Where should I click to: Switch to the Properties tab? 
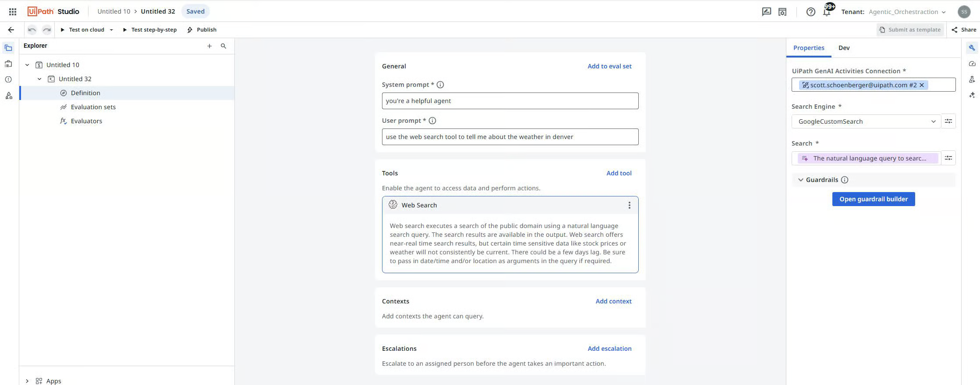pos(809,48)
